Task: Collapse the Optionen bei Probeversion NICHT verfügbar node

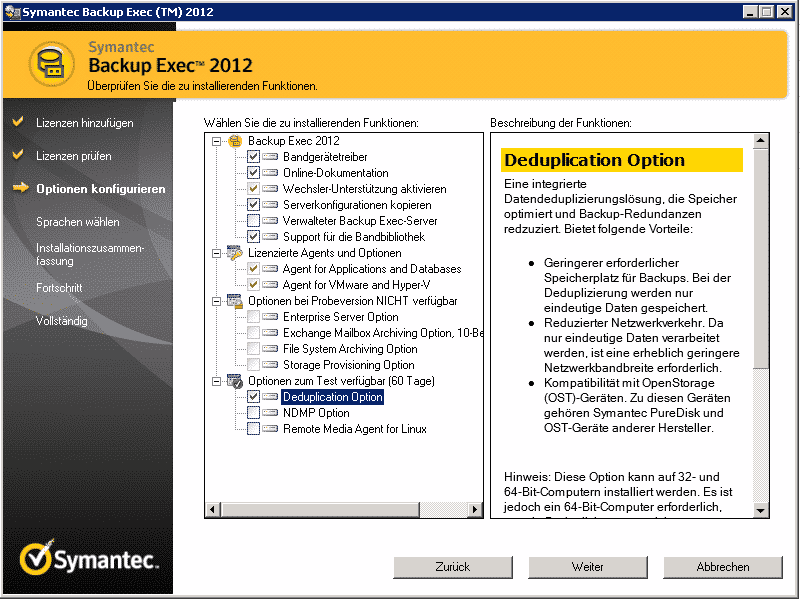Action: click(x=216, y=301)
